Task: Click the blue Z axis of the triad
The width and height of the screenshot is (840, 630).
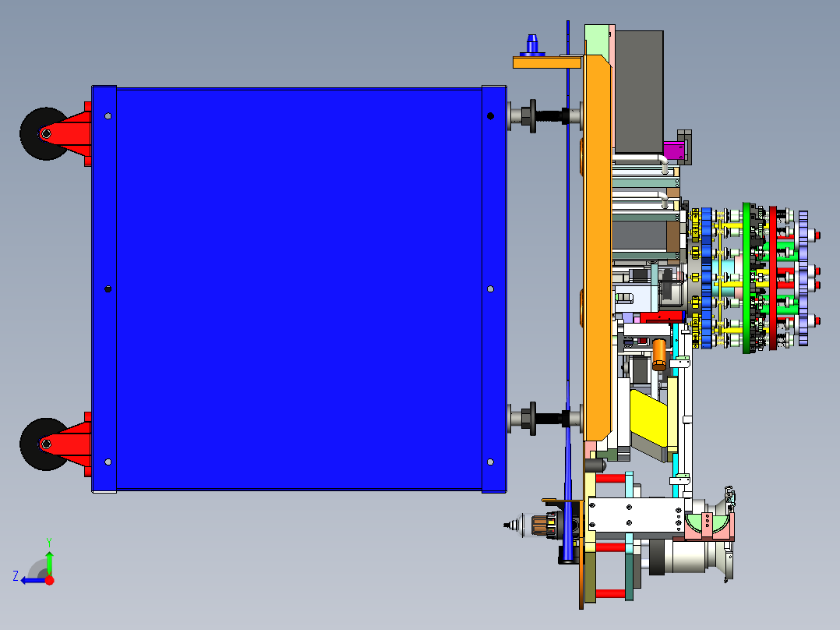Action: coord(32,581)
